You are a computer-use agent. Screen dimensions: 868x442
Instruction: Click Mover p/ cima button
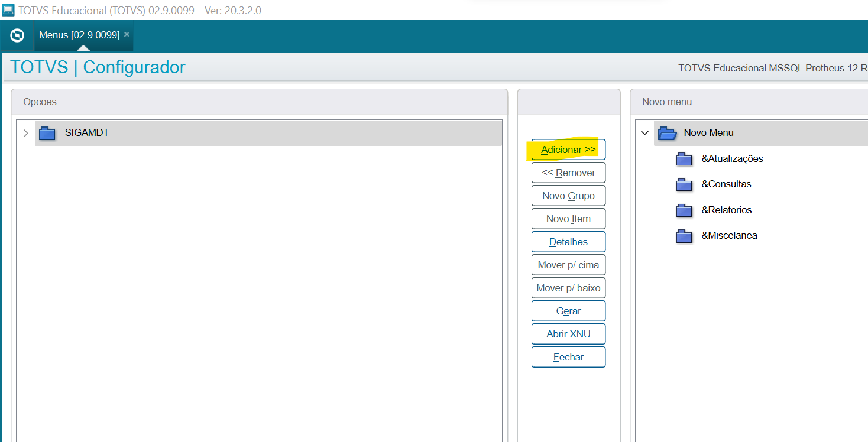click(568, 265)
